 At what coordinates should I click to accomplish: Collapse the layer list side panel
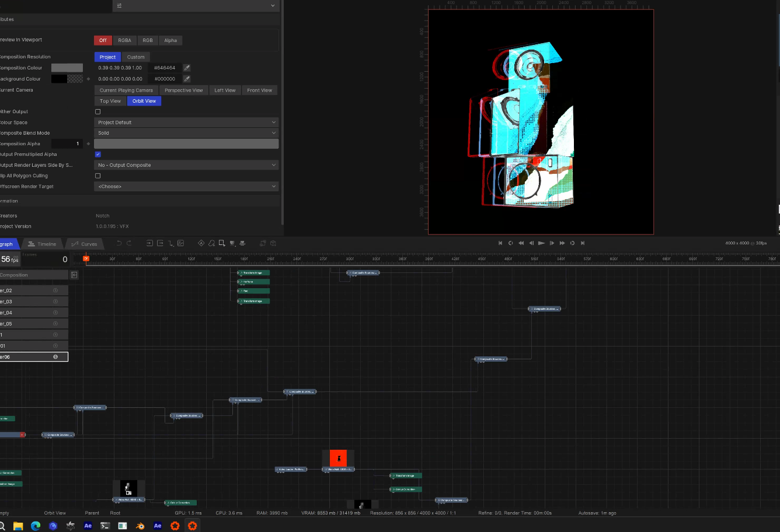coord(74,275)
